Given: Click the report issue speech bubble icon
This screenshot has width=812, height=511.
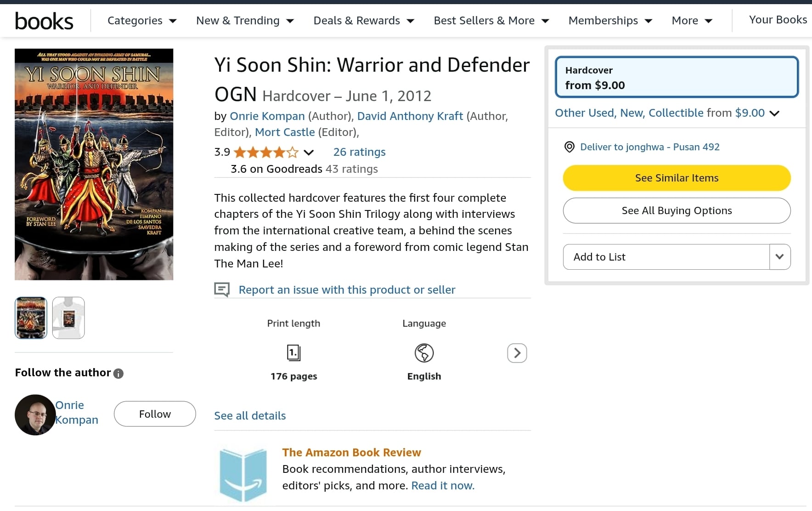Looking at the screenshot, I should pyautogui.click(x=222, y=290).
